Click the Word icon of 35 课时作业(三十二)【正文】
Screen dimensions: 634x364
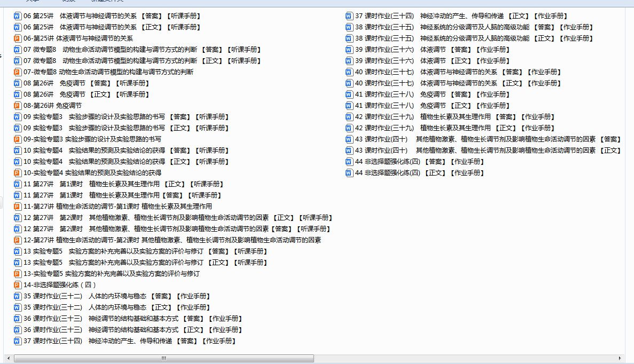pos(17,307)
